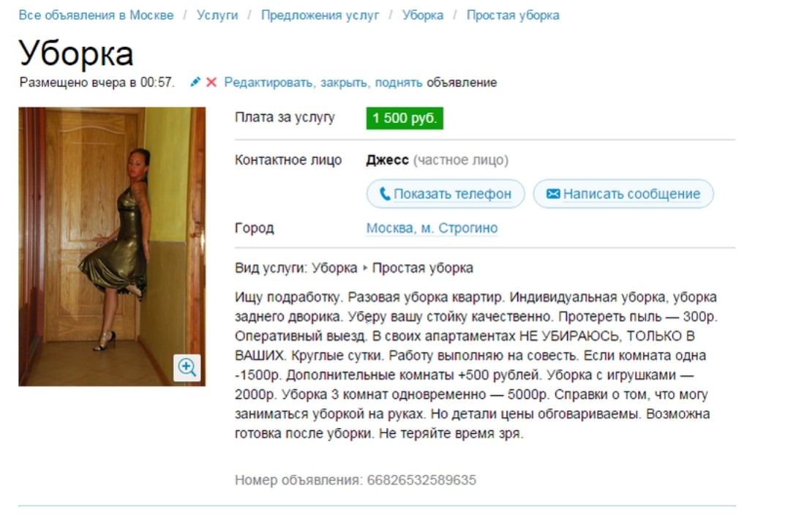The image size is (804, 532).
Task: Click the magnifier zoom icon on the photo
Action: (x=187, y=367)
